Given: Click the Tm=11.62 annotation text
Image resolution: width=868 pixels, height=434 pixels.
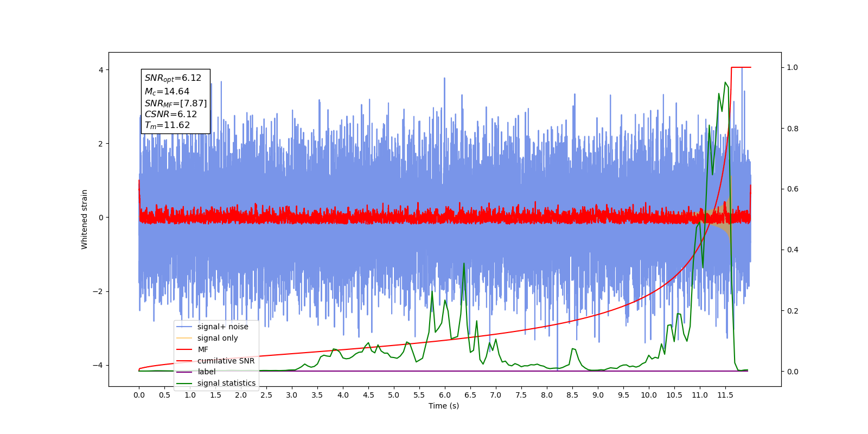Looking at the screenshot, I should 167,125.
